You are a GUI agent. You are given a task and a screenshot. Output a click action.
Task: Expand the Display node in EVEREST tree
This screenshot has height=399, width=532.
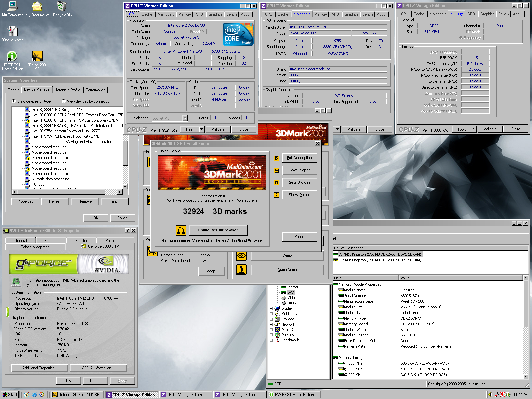pos(271,308)
